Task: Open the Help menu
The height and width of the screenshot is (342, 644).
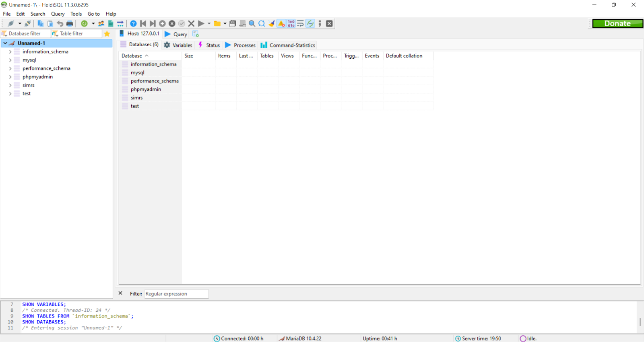Action: (111, 14)
